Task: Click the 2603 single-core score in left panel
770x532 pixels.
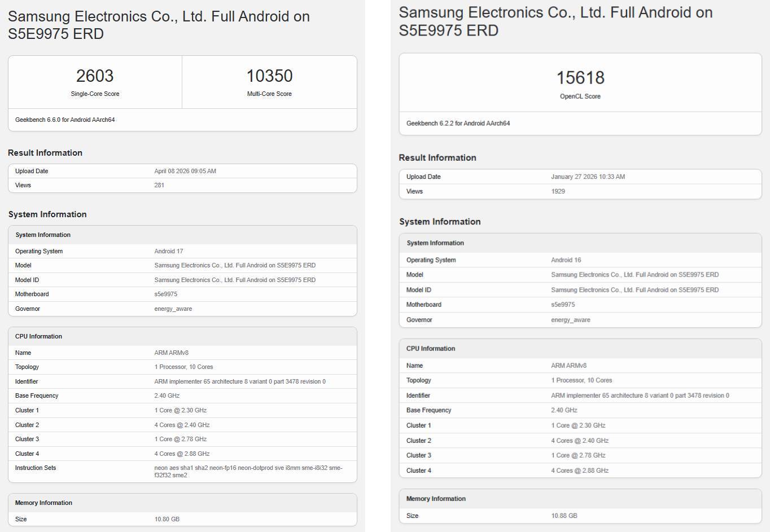Action: point(95,76)
